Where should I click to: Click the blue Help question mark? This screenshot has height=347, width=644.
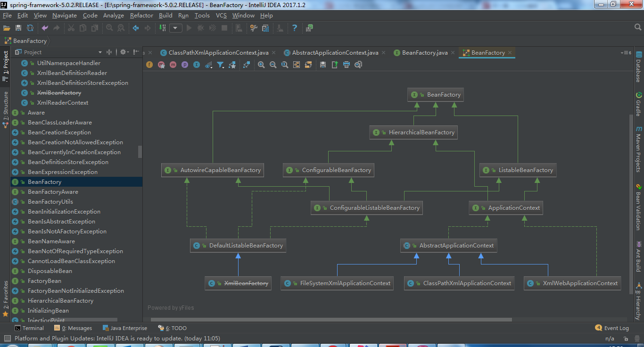coord(295,28)
